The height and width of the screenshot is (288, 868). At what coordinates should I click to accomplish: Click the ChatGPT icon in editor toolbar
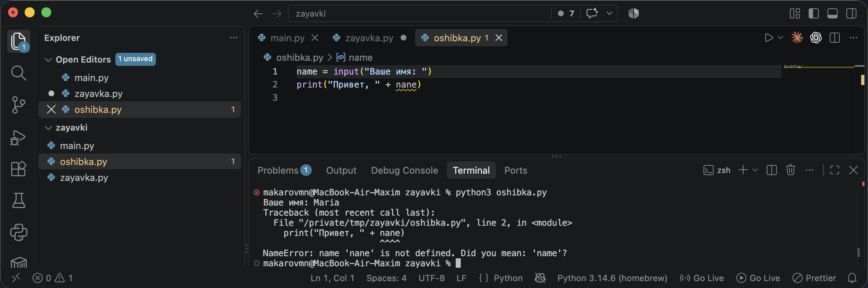tap(816, 38)
